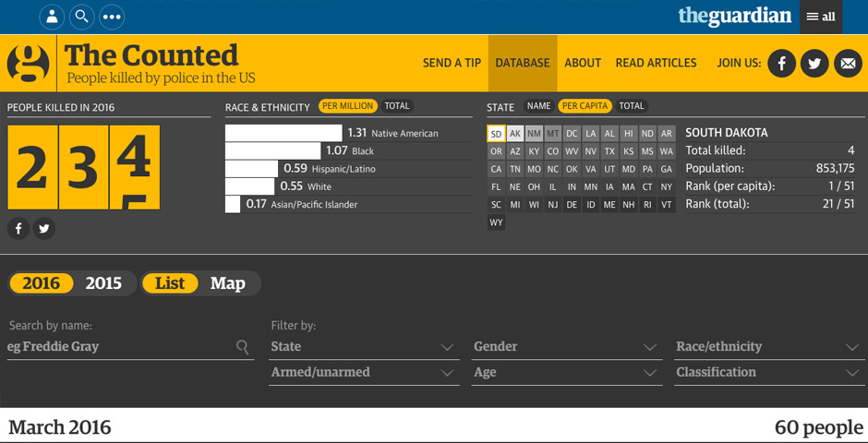Image resolution: width=868 pixels, height=443 pixels.
Task: Click The Counted title
Action: [x=151, y=55]
